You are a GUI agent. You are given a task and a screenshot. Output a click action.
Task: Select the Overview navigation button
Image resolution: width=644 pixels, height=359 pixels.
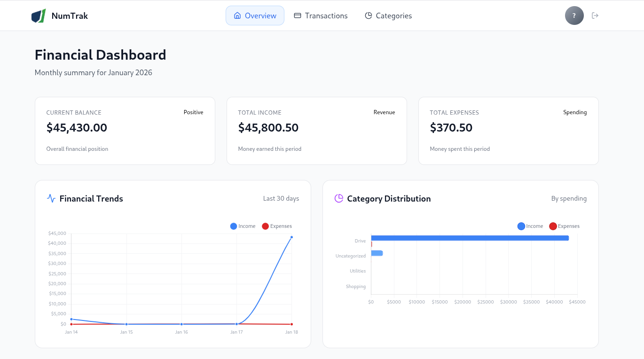pyautogui.click(x=255, y=15)
